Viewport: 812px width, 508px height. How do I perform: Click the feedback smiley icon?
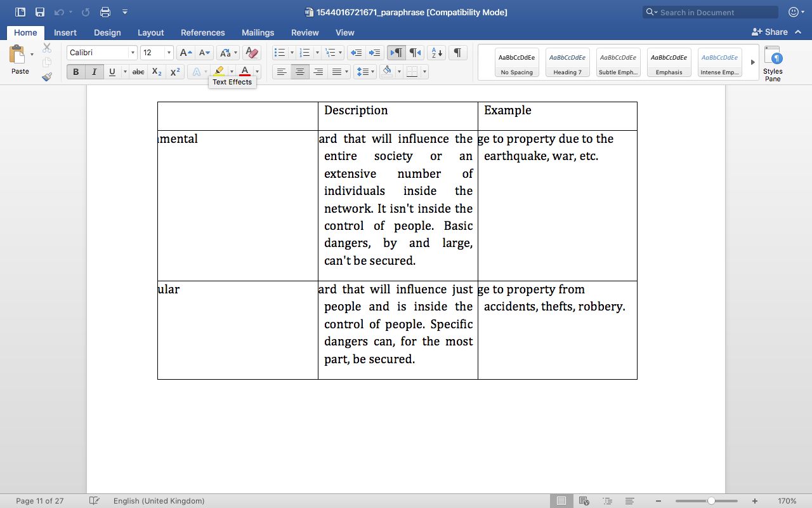click(794, 12)
